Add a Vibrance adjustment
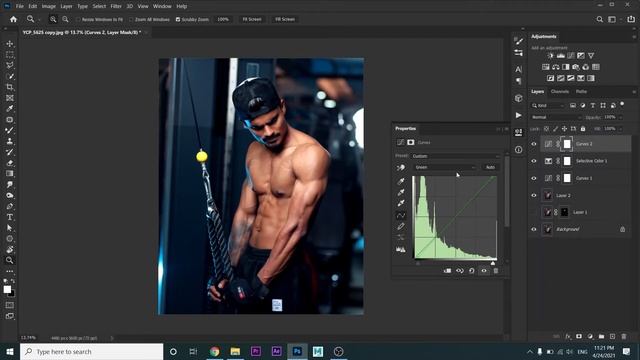Screen dimensions: 640x360 point(591,56)
